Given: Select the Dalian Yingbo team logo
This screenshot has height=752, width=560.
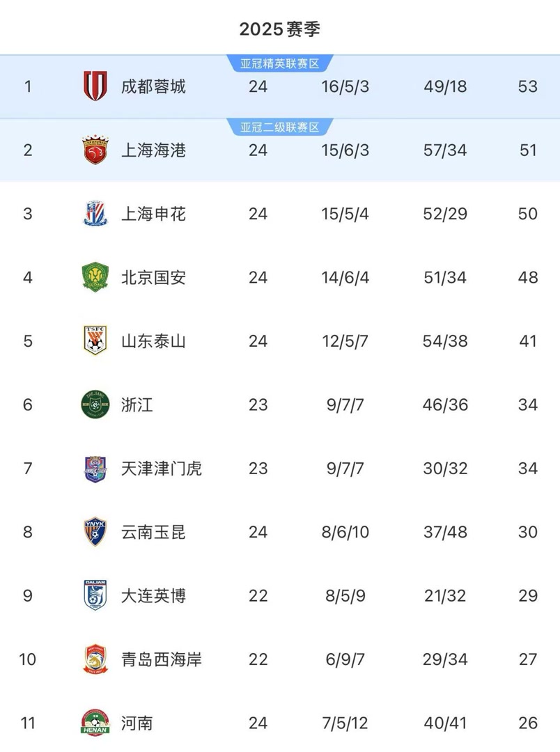Looking at the screenshot, I should point(94,596).
